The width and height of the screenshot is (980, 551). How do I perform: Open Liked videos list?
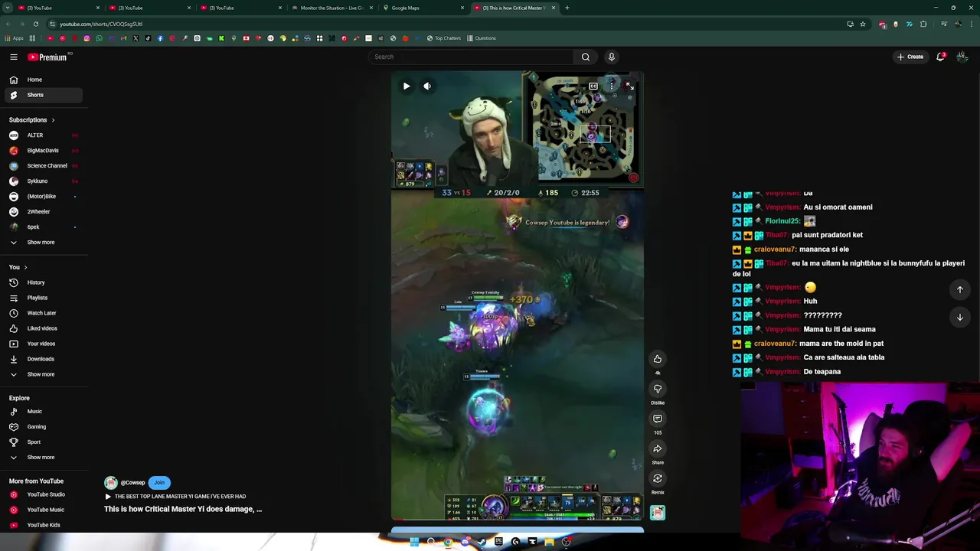pos(44,328)
